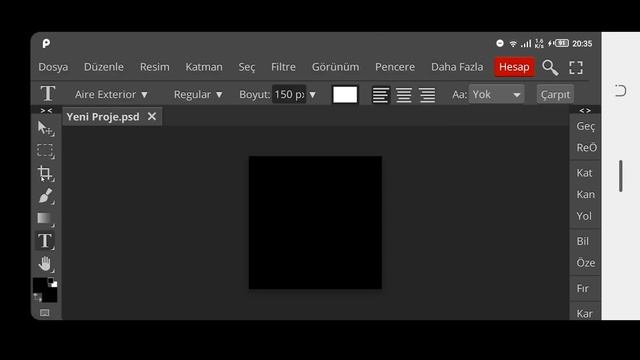This screenshot has height=360, width=640.
Task: Select the Gradient tool
Action: click(x=45, y=218)
